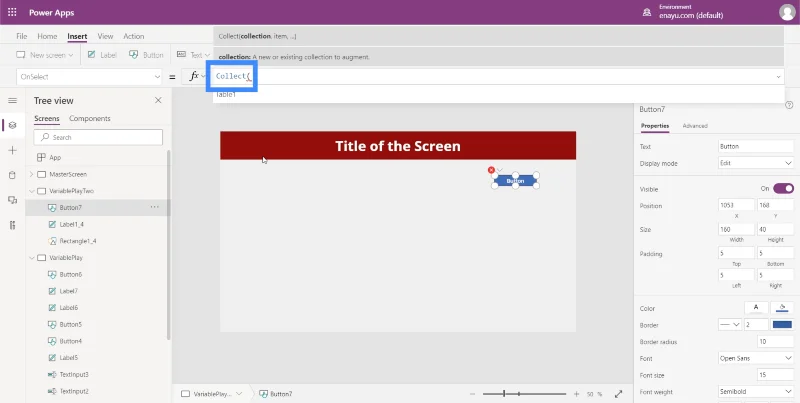The height and width of the screenshot is (403, 800).
Task: Open the Display mode dropdown
Action: pos(756,163)
